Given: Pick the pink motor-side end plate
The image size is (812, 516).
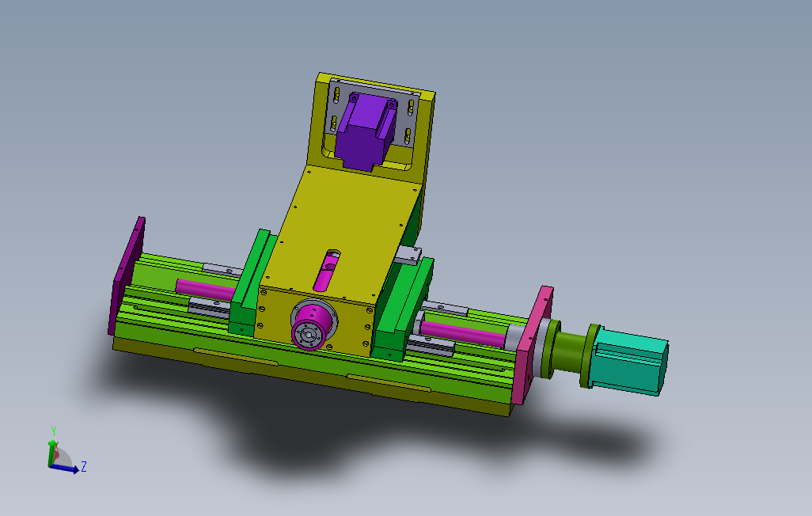Looking at the screenshot, I should (533, 344).
